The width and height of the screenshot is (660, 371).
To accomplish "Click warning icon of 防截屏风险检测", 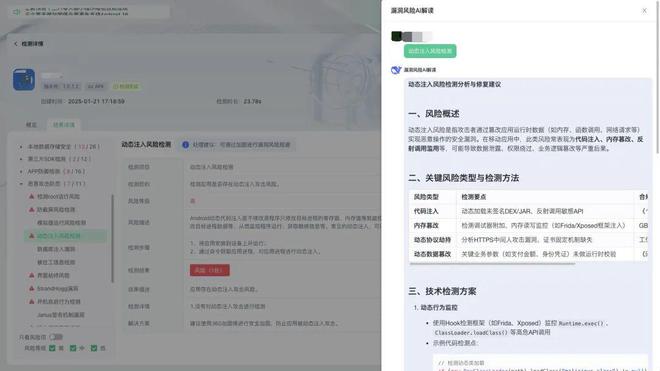I will (32, 209).
